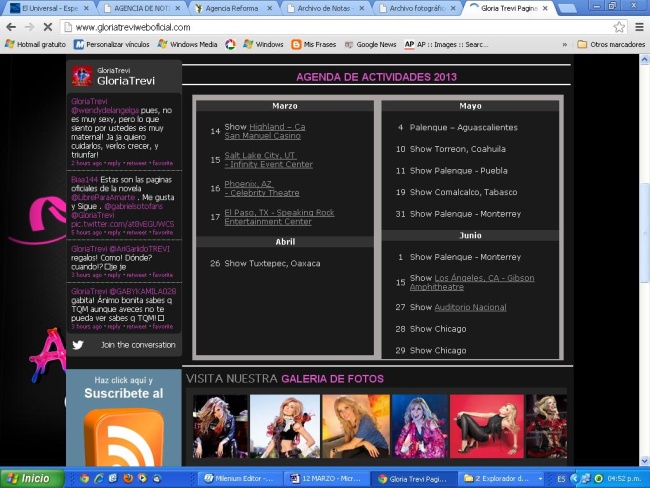Open Mis Frases Blogger bookmark
This screenshot has height=488, width=650.
point(313,44)
